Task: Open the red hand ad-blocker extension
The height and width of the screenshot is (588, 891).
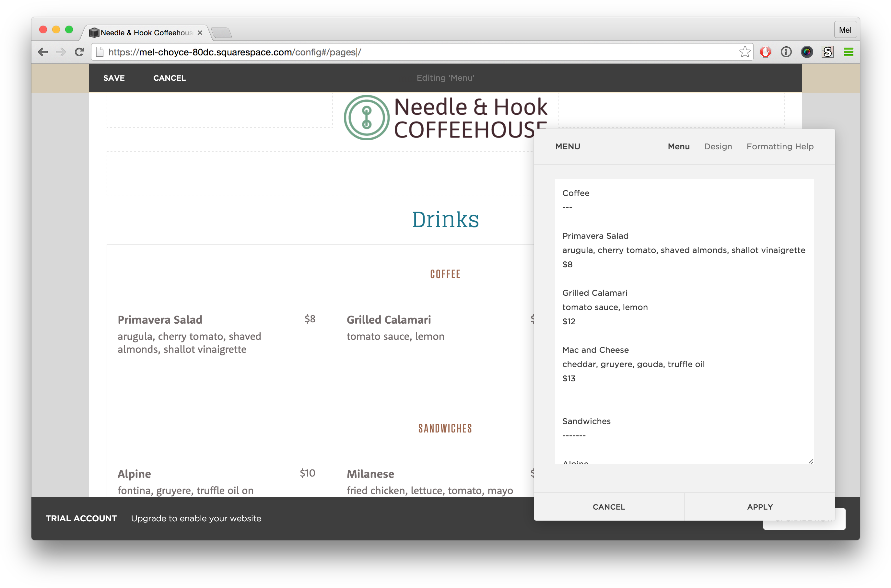Action: click(x=765, y=52)
